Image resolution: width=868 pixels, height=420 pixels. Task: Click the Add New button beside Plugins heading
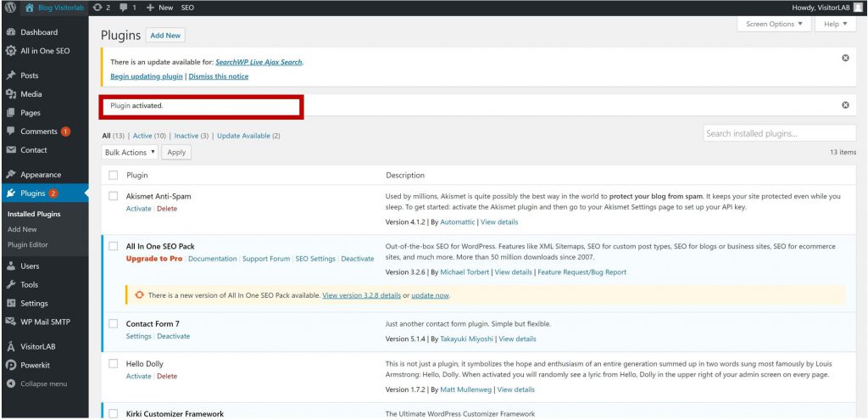(165, 36)
